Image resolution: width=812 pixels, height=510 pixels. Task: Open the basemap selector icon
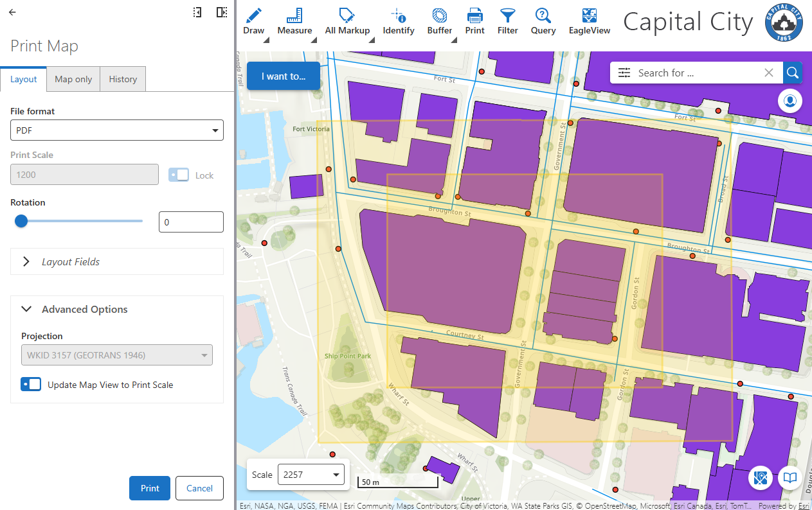[x=761, y=478]
